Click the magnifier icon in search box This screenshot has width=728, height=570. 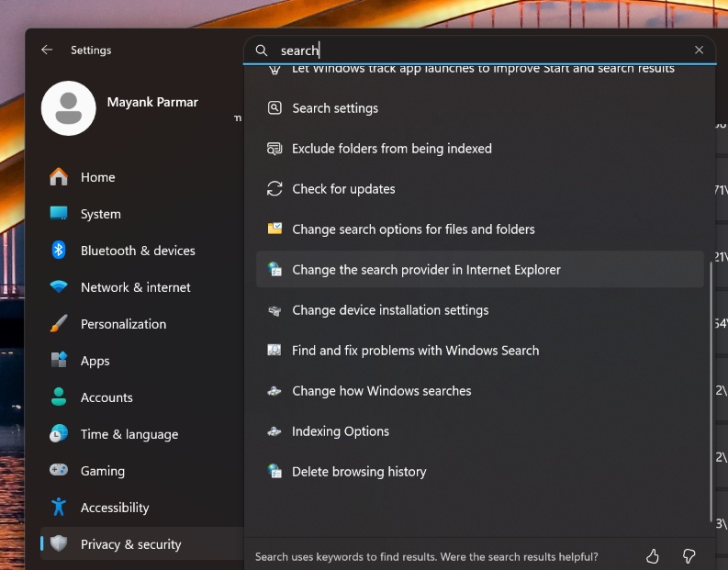tap(262, 50)
